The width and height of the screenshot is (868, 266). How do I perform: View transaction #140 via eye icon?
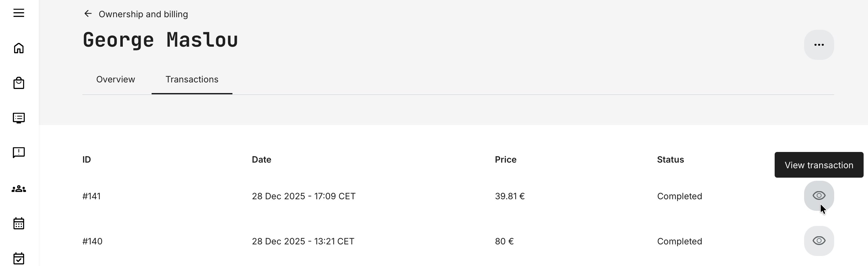point(819,241)
